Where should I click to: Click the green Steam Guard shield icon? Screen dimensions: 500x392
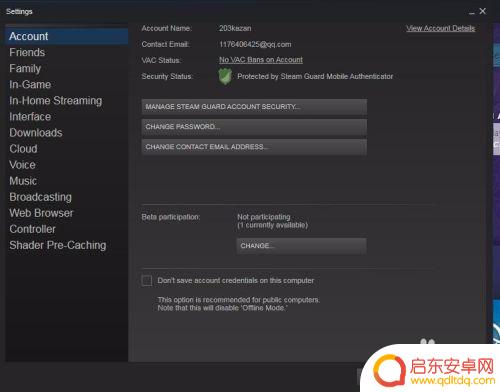(x=225, y=76)
